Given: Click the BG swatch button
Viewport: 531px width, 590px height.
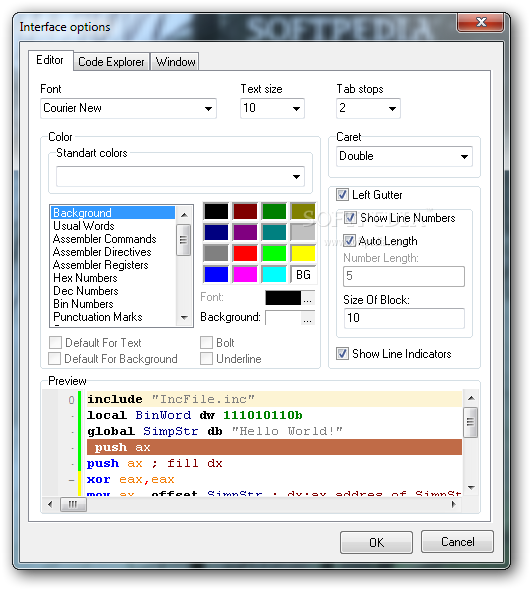Looking at the screenshot, I should [x=303, y=274].
